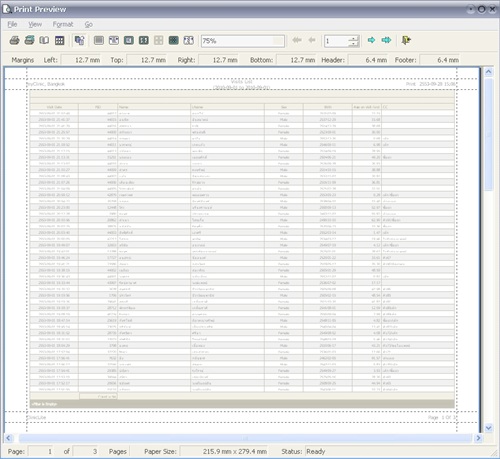The image size is (500, 459).
Task: Click the second printer icon to print directly
Action: pos(29,40)
